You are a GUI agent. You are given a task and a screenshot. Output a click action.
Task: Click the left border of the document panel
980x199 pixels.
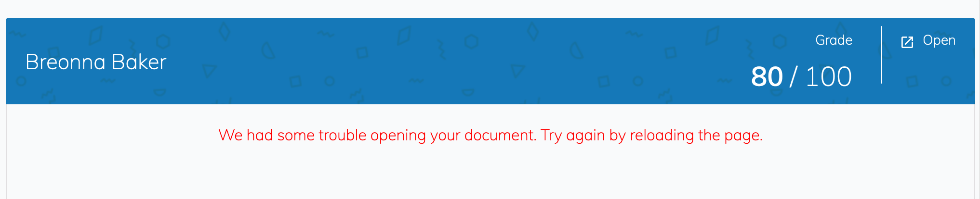(6, 151)
